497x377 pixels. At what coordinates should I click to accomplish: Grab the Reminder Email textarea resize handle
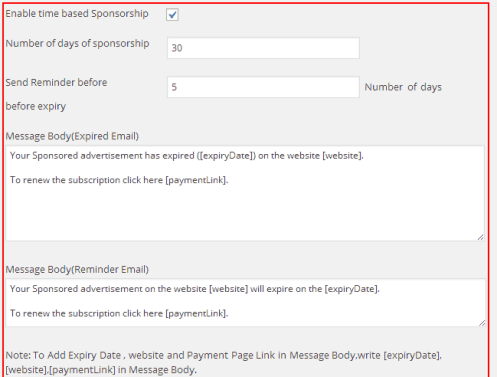[x=482, y=323]
